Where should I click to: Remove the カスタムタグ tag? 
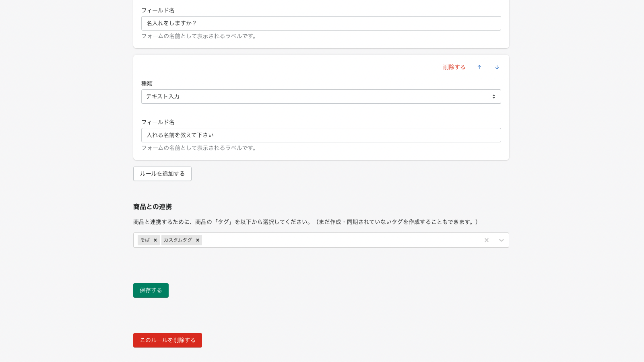click(198, 240)
